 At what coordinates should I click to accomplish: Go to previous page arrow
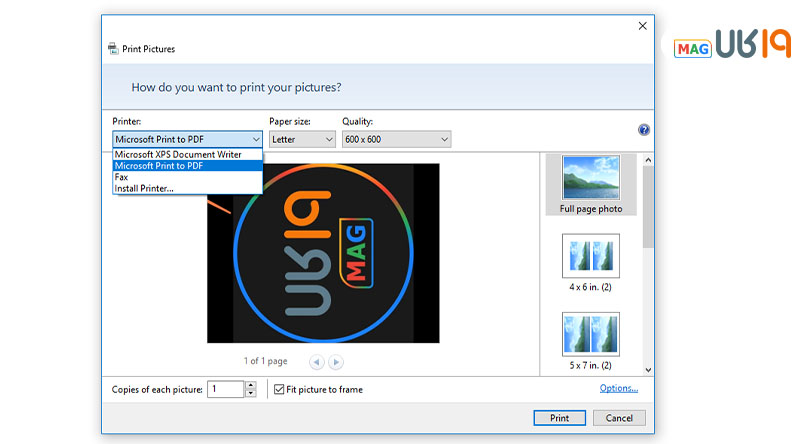pyautogui.click(x=317, y=362)
